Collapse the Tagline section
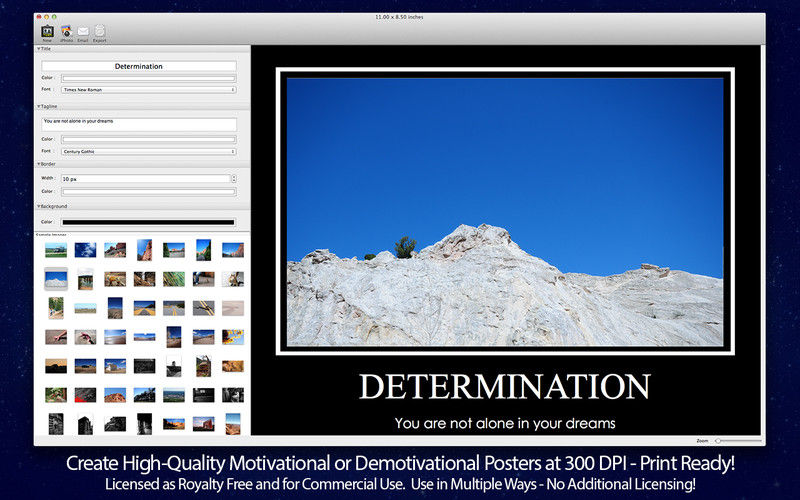The height and width of the screenshot is (500, 800). [x=38, y=107]
